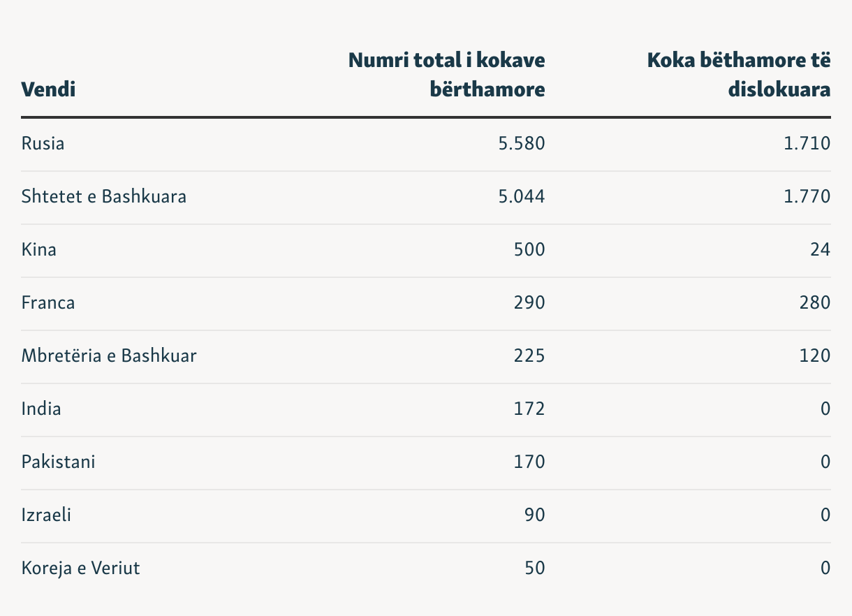Click the Koka bëthamore të dislokuara header
The height and width of the screenshot is (616, 852).
pos(739,75)
